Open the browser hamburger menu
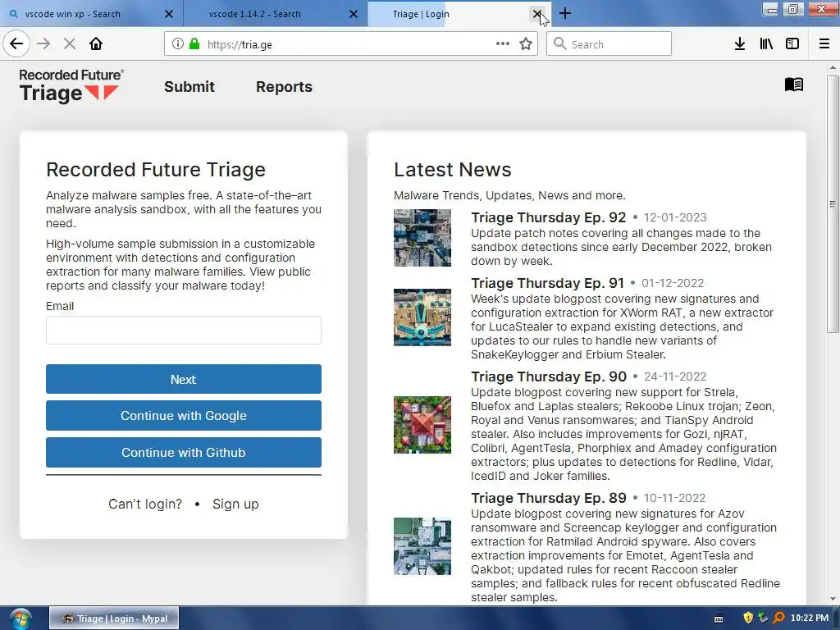The width and height of the screenshot is (840, 630). (824, 44)
